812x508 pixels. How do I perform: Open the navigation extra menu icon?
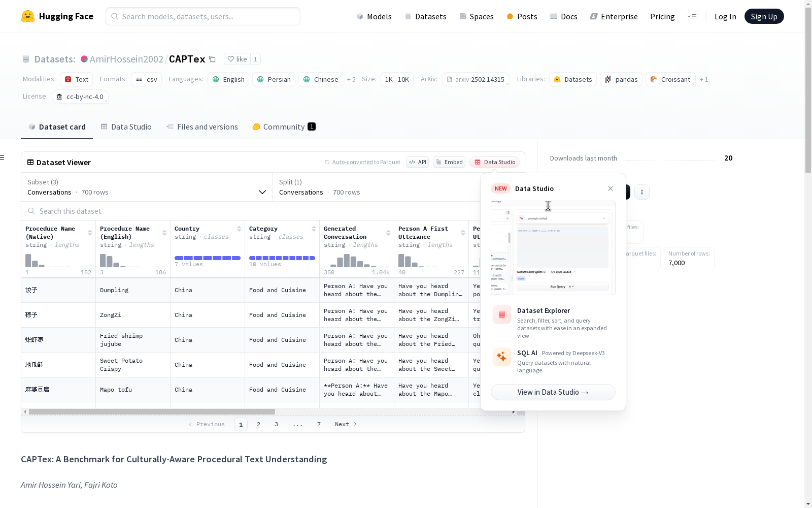692,16
